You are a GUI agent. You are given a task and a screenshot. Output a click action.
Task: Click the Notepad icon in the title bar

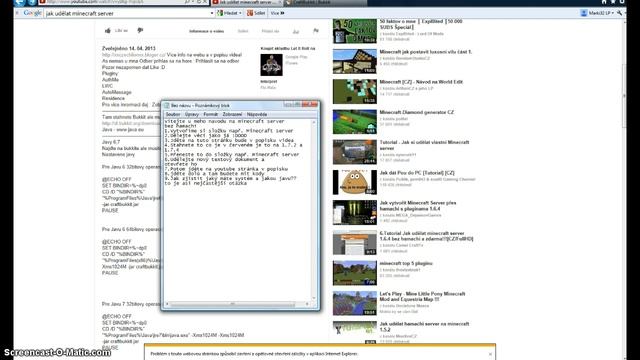167,105
